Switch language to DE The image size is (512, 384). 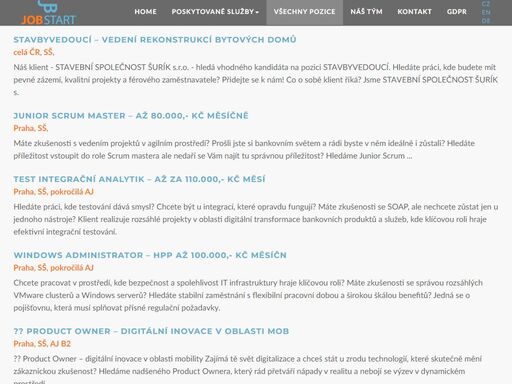[x=486, y=21]
